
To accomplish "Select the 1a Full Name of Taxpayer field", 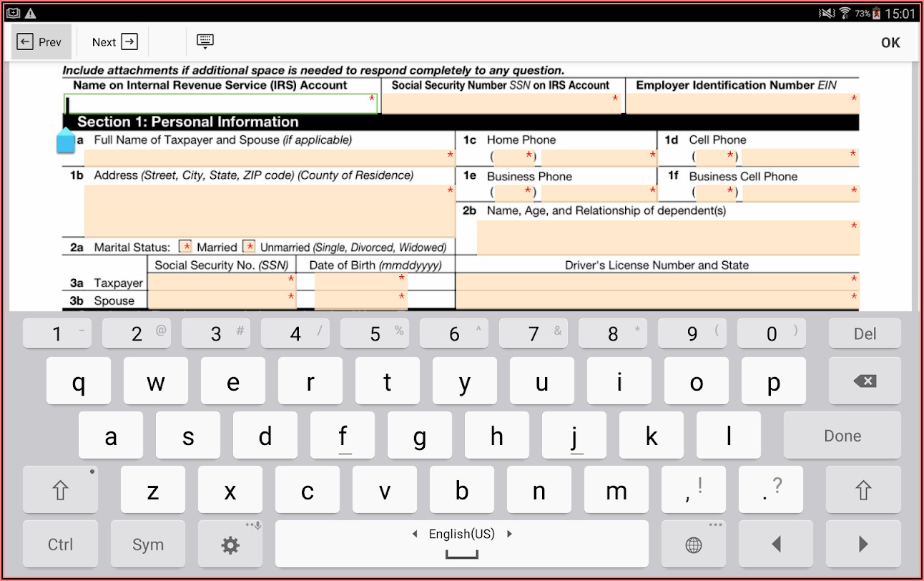I will [269, 157].
